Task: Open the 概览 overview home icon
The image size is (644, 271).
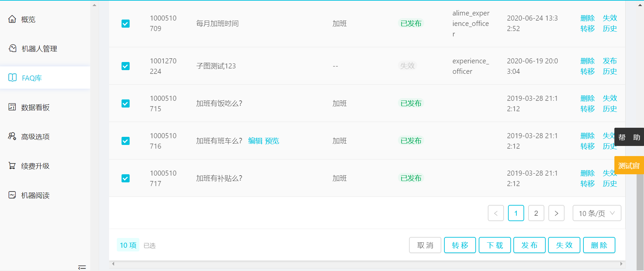Action: pos(12,19)
